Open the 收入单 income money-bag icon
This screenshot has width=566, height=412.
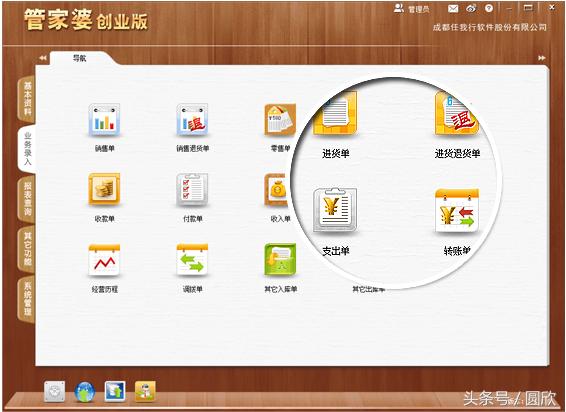pyautogui.click(x=278, y=190)
